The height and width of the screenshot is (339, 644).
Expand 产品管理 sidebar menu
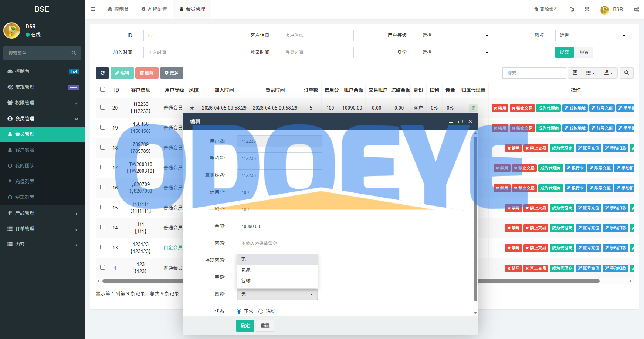[x=42, y=213]
